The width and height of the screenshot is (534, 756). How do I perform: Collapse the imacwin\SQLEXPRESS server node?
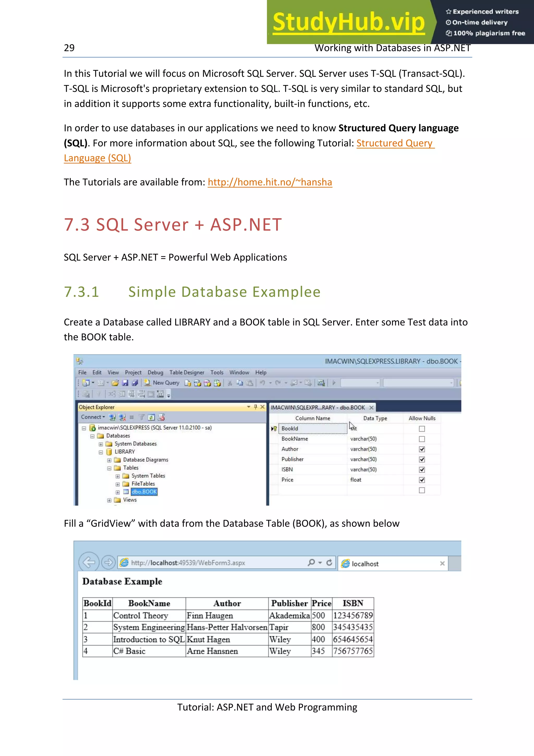tap(84, 428)
